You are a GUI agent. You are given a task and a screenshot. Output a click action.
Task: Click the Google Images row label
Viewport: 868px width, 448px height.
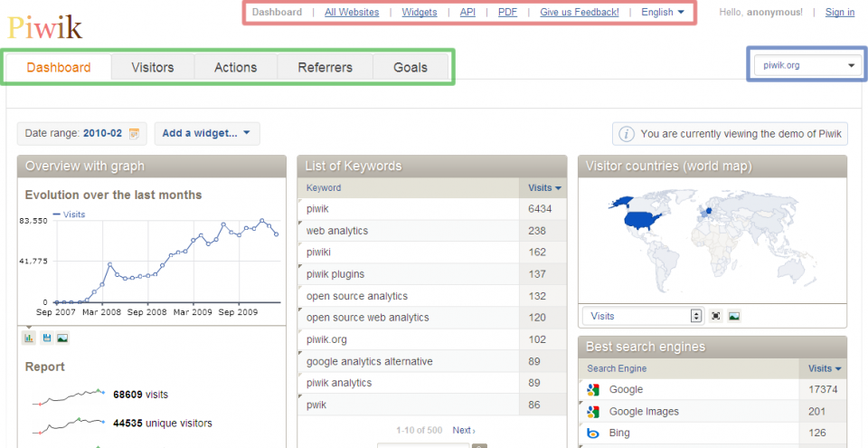(644, 412)
